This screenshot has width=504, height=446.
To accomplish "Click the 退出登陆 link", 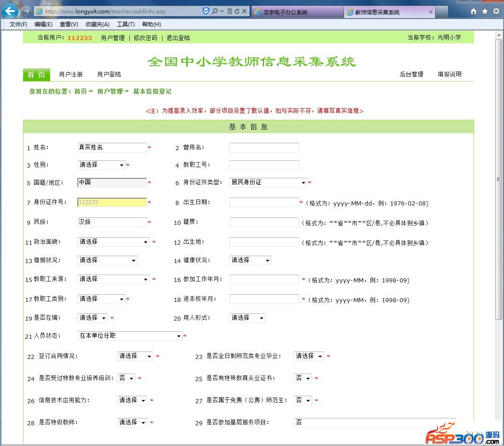I will tap(178, 38).
